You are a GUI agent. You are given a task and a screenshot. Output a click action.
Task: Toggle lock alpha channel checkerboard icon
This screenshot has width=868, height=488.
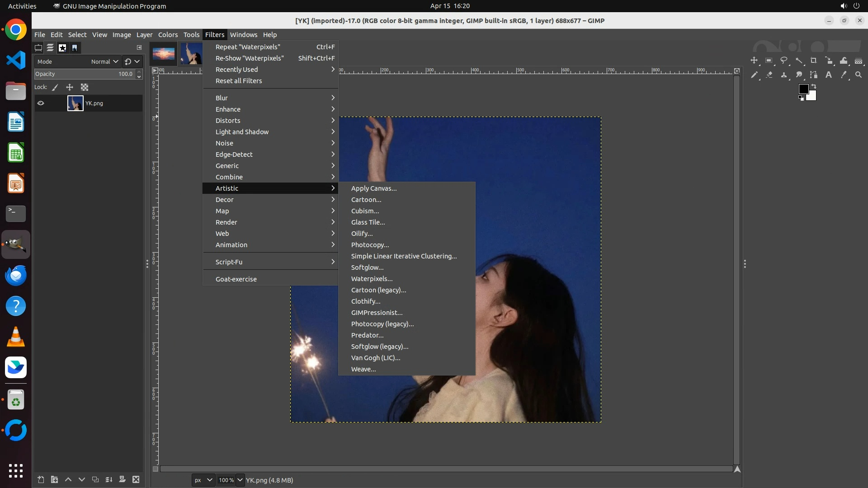click(85, 87)
